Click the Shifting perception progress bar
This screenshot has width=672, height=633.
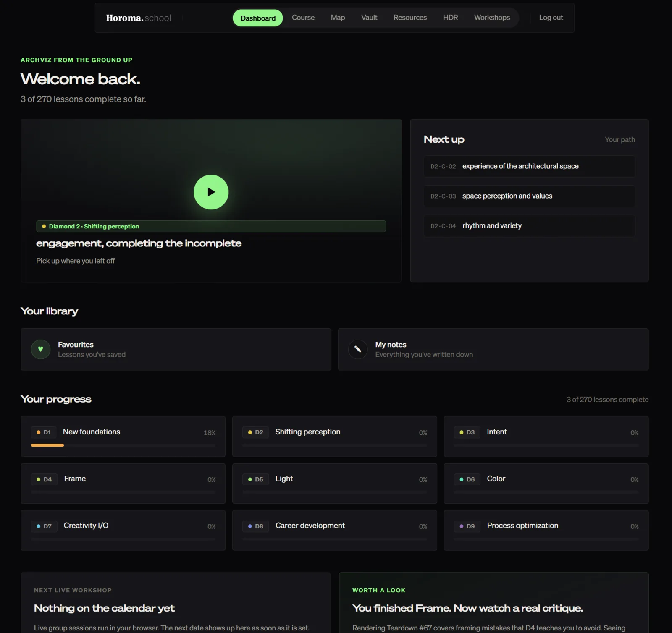pos(335,445)
